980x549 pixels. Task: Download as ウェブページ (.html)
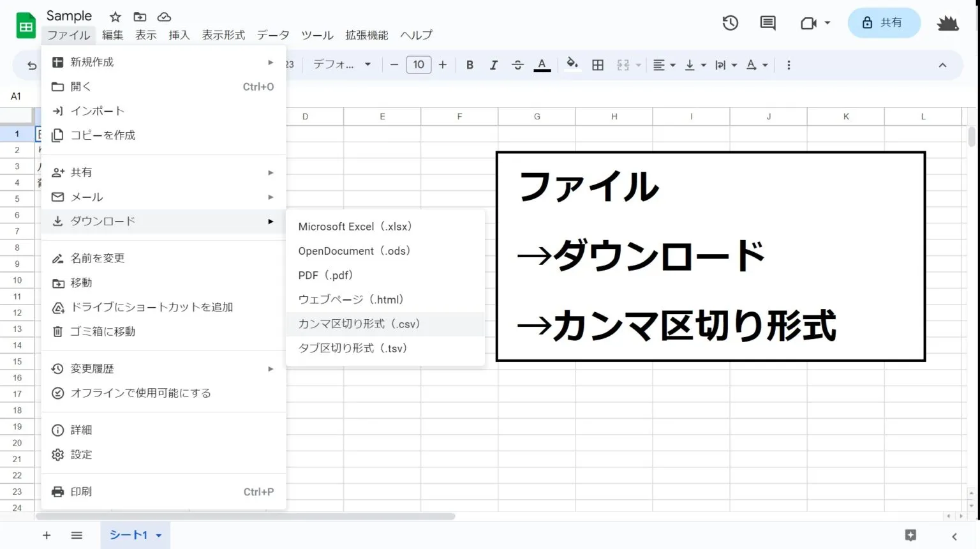[385, 299]
